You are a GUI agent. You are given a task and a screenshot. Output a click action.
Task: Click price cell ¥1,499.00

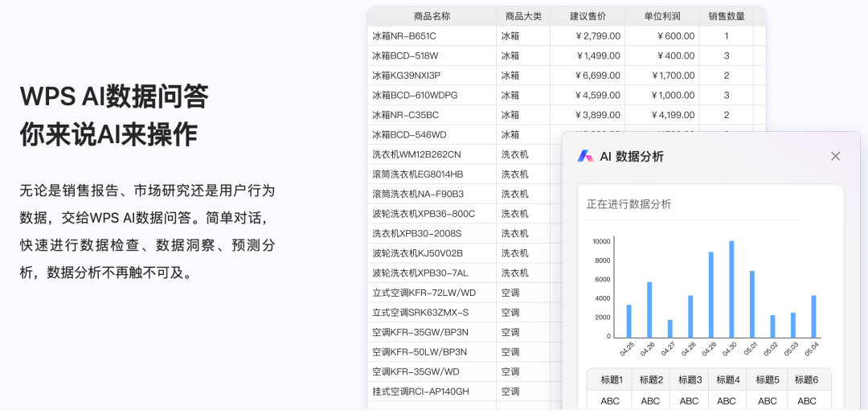point(588,56)
